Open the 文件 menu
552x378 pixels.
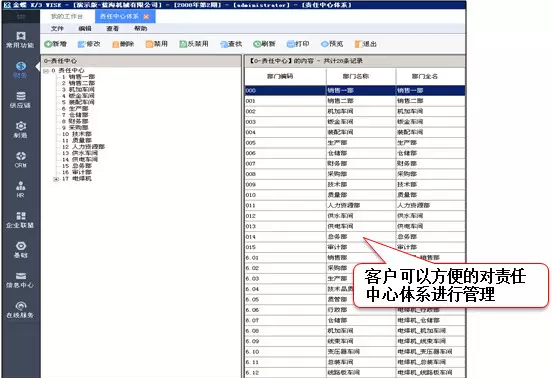pos(57,29)
